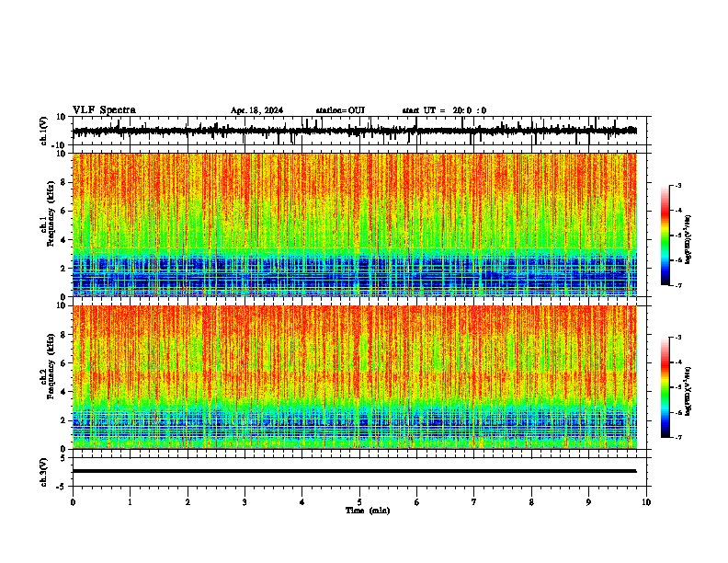
Task: Click the "-10" tick on ch.1(V) axis
Action: tap(60, 145)
